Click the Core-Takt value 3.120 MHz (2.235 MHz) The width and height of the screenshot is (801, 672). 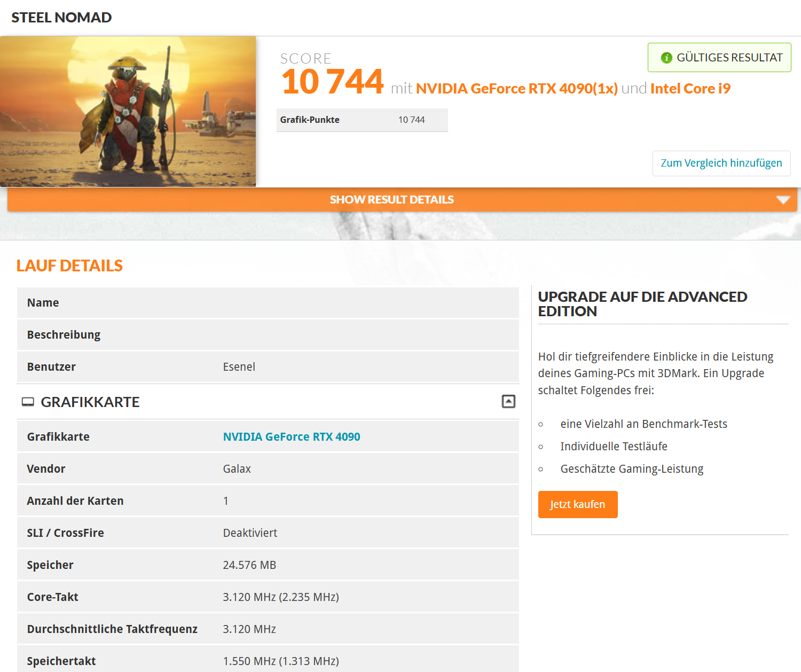[x=281, y=597]
